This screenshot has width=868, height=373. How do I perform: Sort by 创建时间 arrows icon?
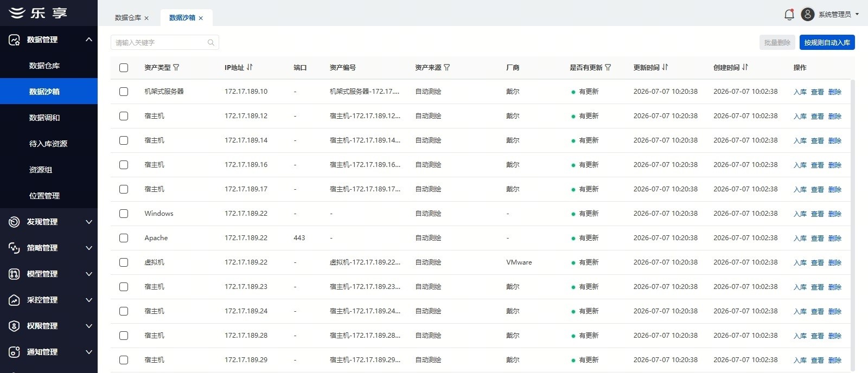(x=745, y=68)
